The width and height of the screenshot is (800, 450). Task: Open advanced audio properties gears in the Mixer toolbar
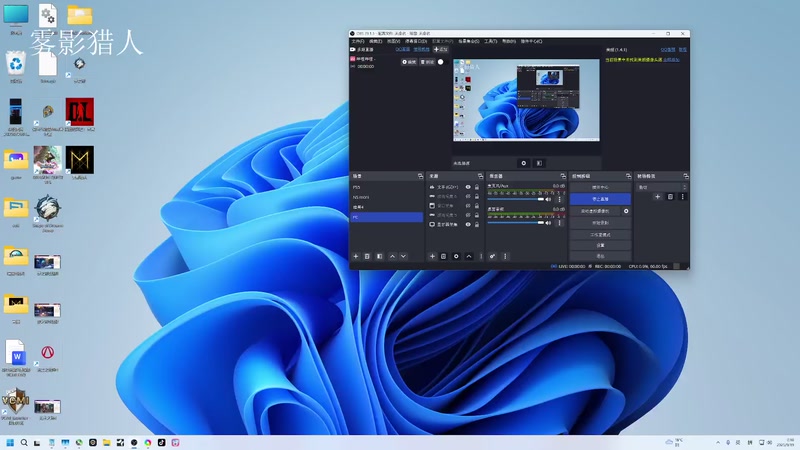(x=492, y=256)
